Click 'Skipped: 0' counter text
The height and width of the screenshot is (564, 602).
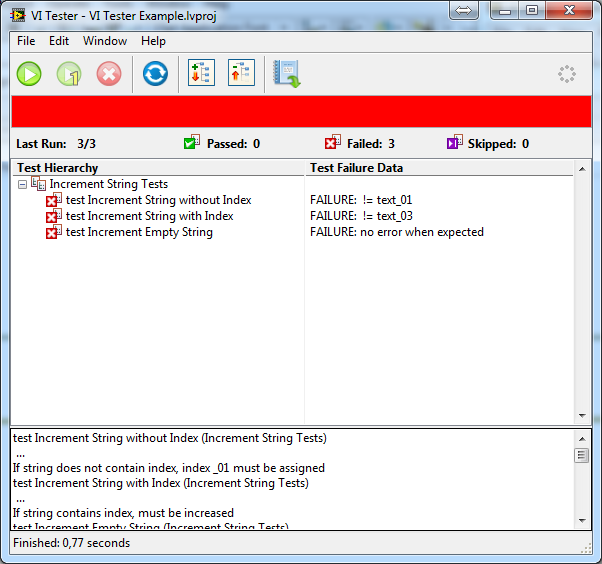(498, 144)
